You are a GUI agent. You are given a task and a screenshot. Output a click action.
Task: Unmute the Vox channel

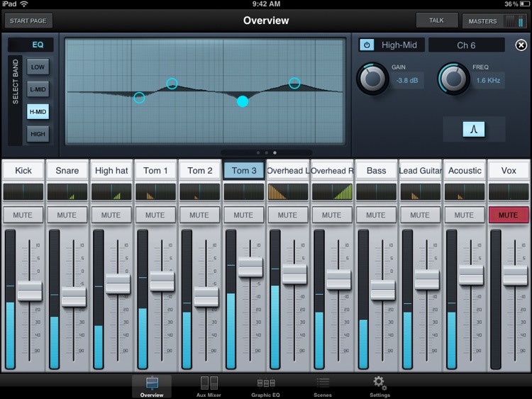509,215
